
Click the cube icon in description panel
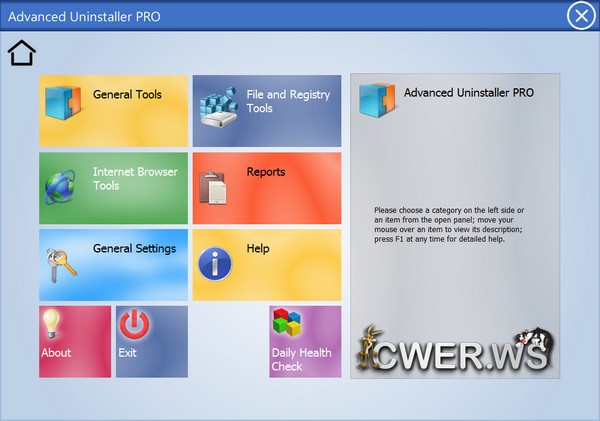(x=377, y=100)
